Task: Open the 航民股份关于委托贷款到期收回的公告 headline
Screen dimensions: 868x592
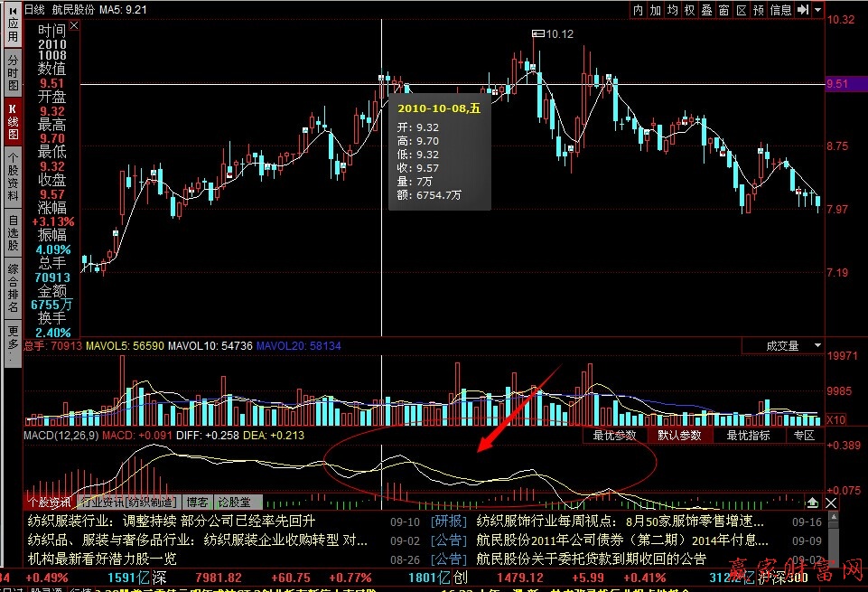Action: 591,559
